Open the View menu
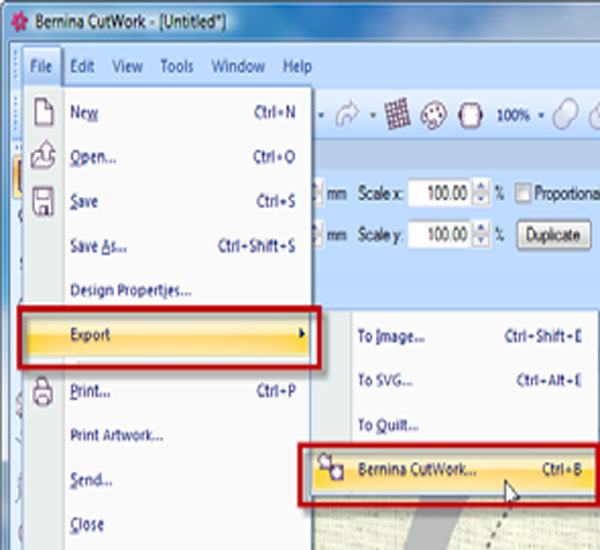The image size is (600, 550). pos(127,66)
